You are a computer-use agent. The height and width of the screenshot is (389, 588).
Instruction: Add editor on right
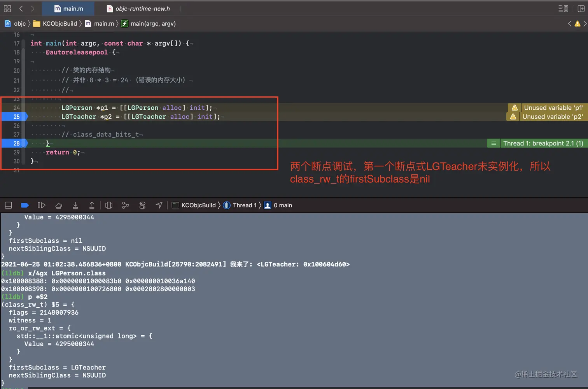coord(581,8)
